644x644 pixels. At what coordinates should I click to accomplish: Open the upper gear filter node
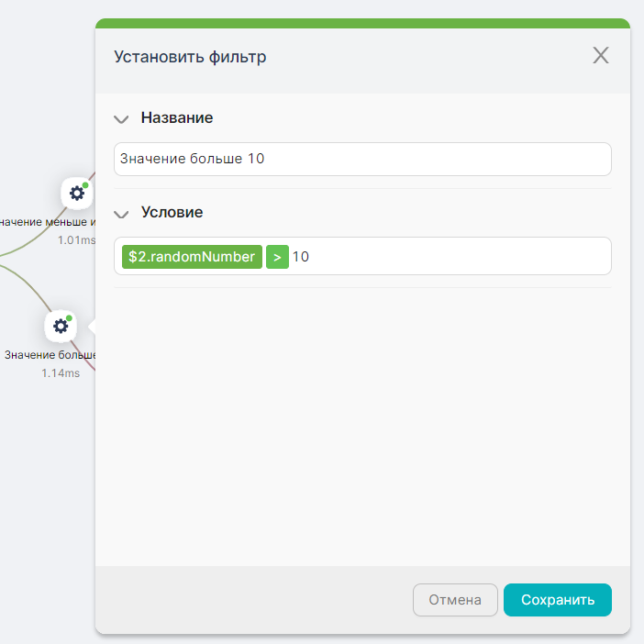pyautogui.click(x=77, y=193)
